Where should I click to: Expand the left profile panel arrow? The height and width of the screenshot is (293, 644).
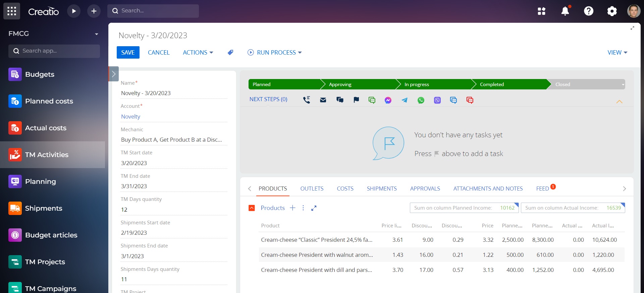pyautogui.click(x=113, y=74)
